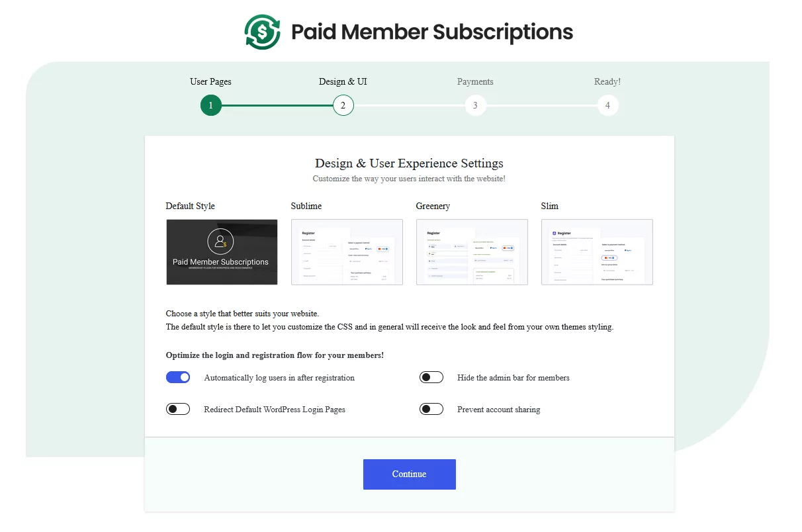Turn on Redirect Default WordPress Login Pages
This screenshot has height=532, width=802.
[178, 409]
